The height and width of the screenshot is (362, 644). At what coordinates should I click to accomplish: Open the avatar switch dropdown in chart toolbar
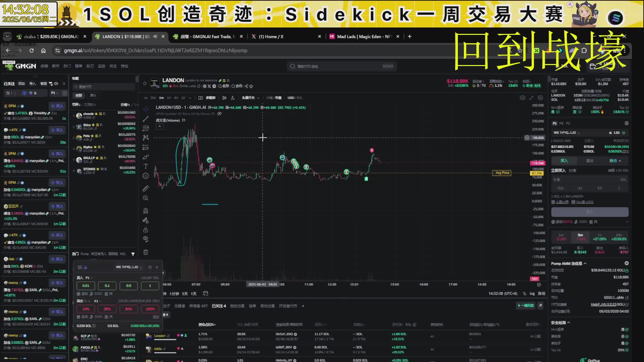(250, 98)
